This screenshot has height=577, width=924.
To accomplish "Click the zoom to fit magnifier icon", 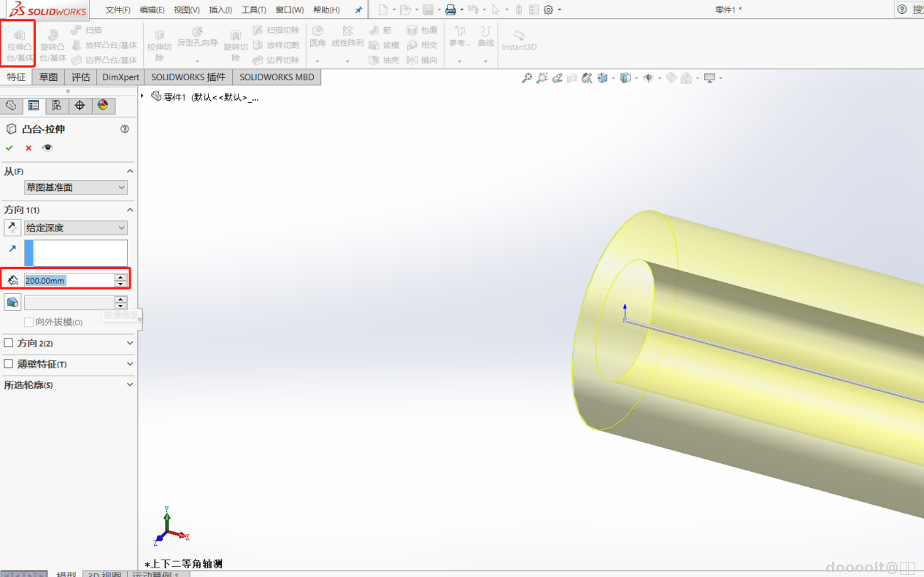I will click(x=526, y=78).
